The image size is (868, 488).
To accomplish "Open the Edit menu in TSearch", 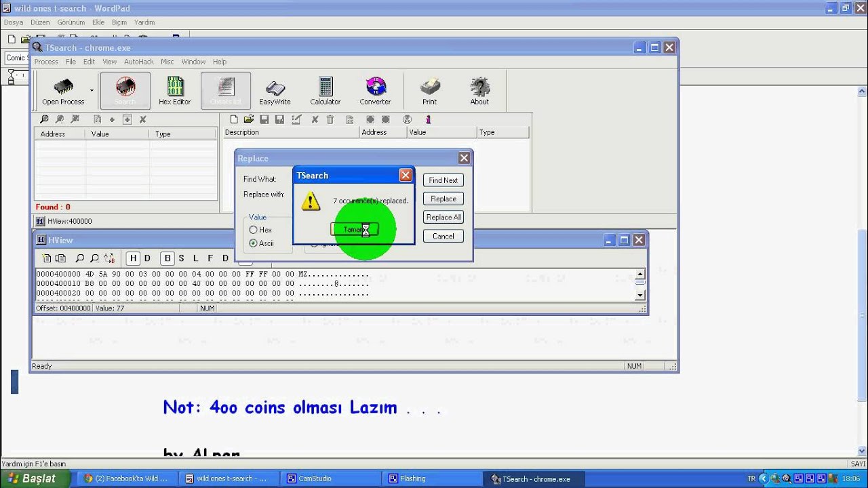I will pos(89,62).
